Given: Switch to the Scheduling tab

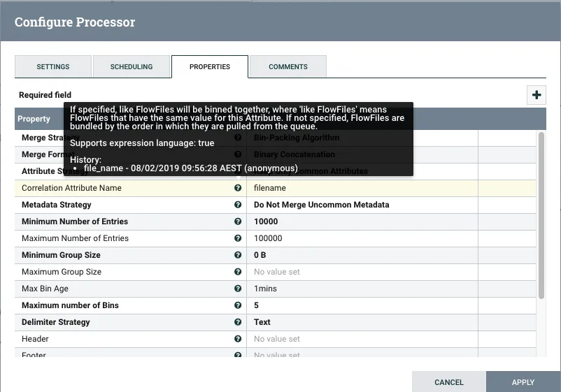Looking at the screenshot, I should [x=132, y=67].
